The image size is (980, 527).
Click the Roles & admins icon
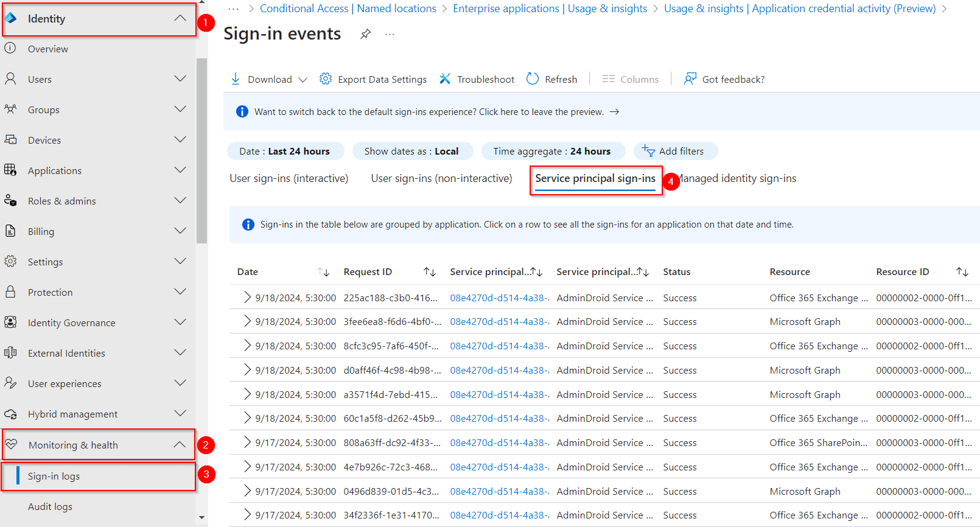tap(10, 200)
